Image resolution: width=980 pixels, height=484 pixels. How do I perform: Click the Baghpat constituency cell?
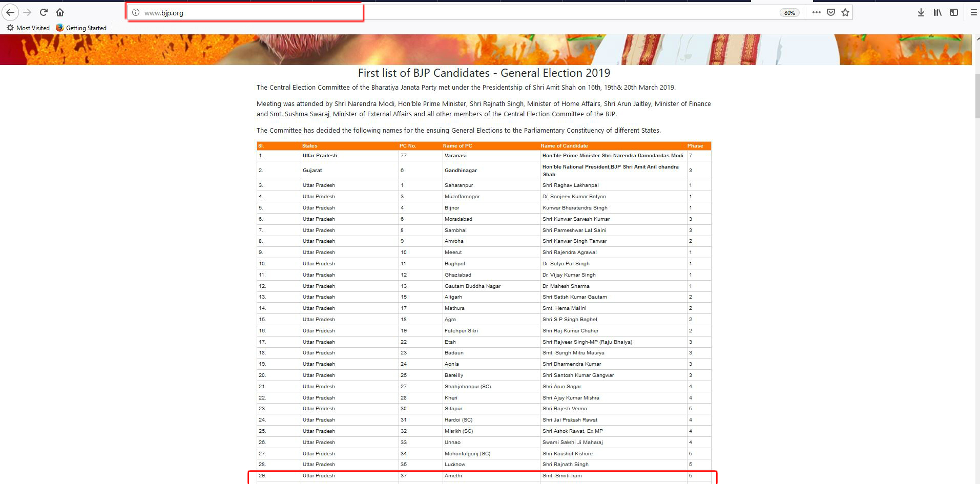[x=491, y=264]
